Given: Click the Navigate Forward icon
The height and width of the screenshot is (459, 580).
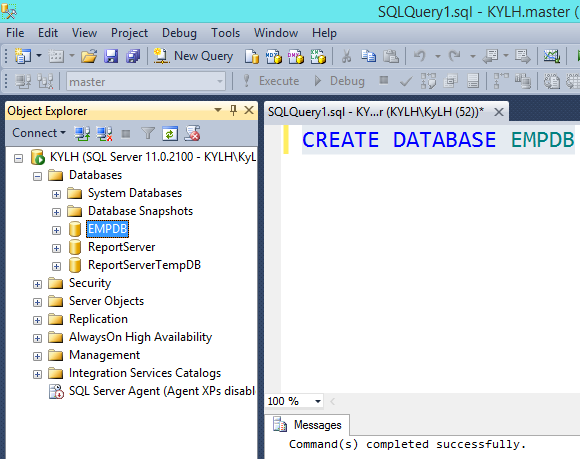Looking at the screenshot, I should 523,56.
